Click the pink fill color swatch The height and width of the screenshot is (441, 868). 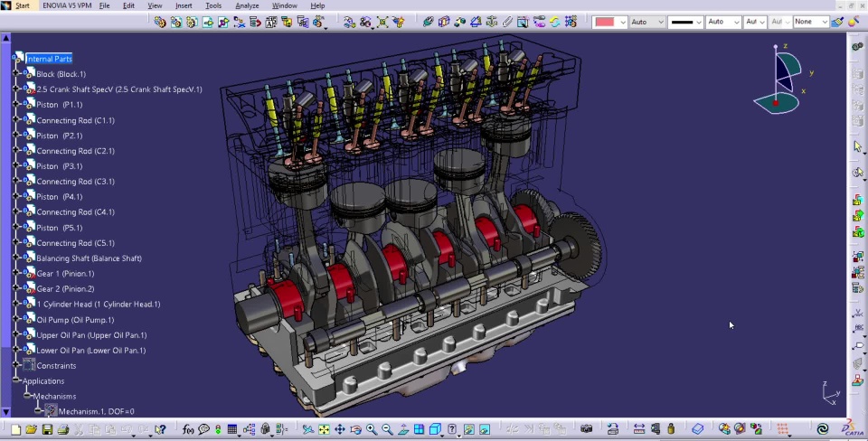(604, 22)
